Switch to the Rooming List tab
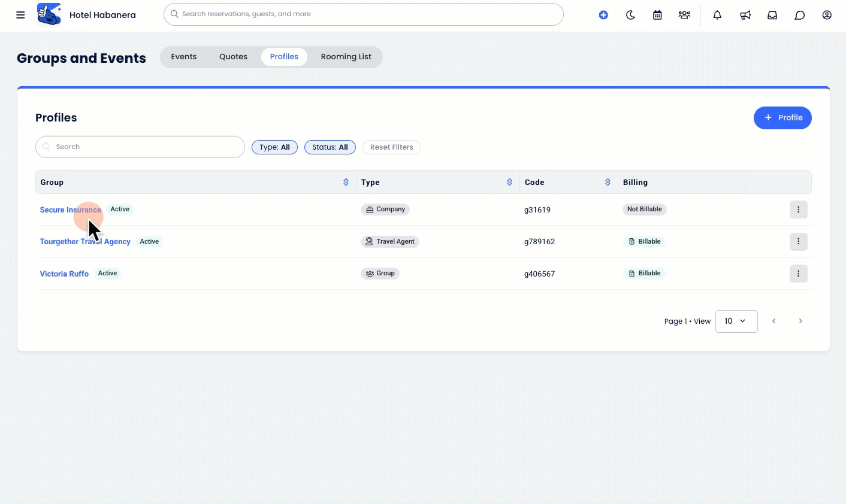846x504 pixels. [x=346, y=57]
